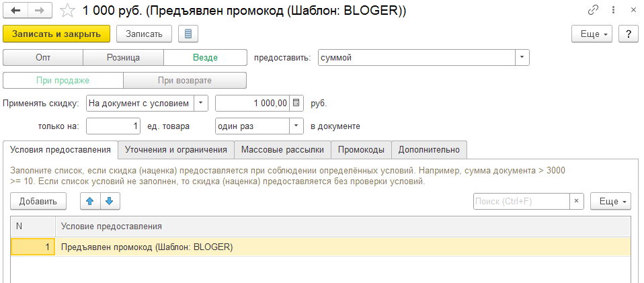Select the Розница toggle option
The image size is (644, 283).
pos(123,58)
